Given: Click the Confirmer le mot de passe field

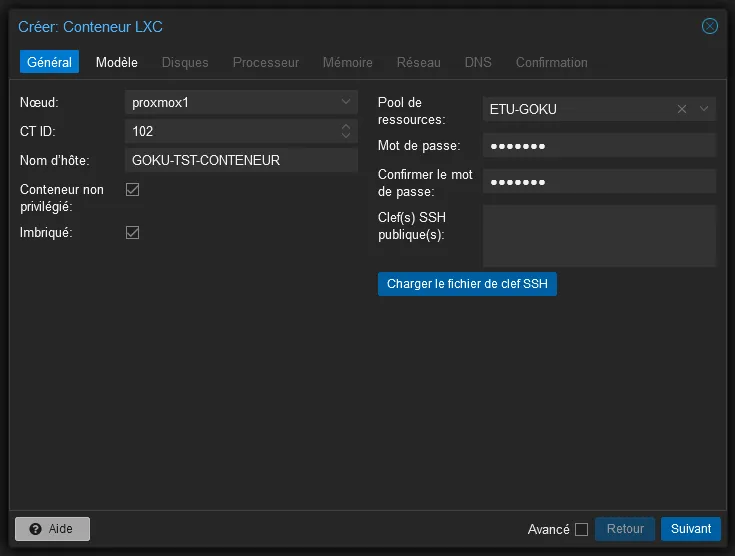Looking at the screenshot, I should click(x=599, y=181).
